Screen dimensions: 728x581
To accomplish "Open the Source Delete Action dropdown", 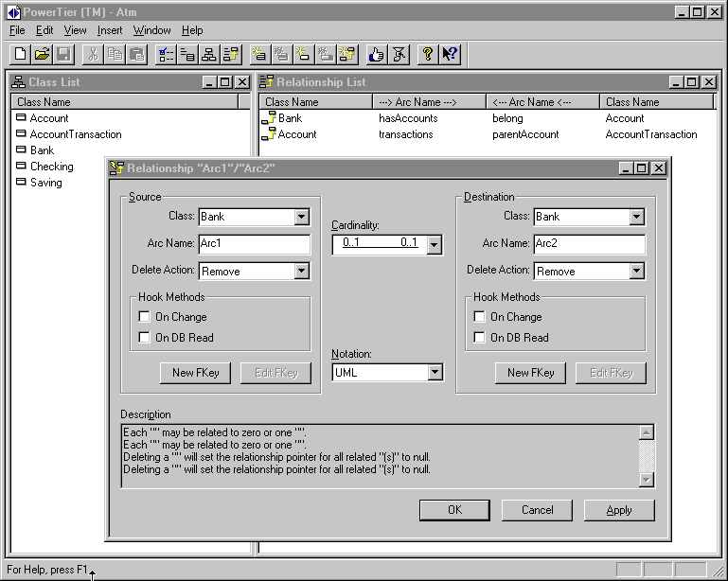I will [x=301, y=271].
